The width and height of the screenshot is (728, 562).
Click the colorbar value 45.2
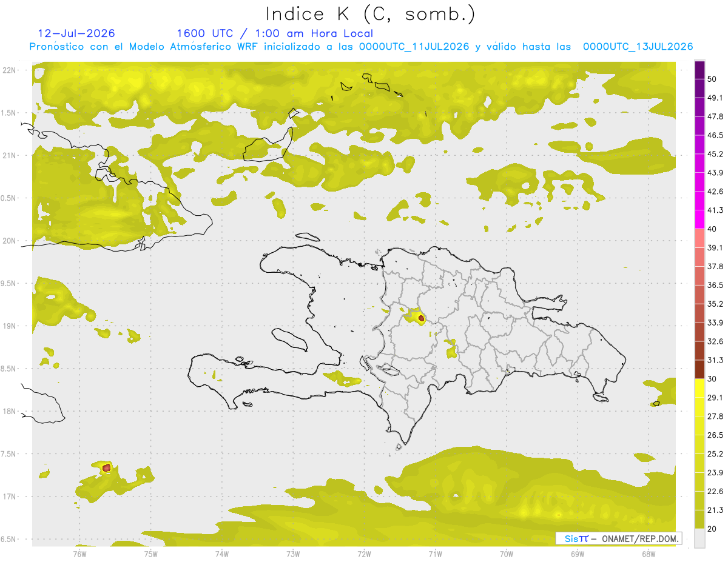pyautogui.click(x=715, y=154)
